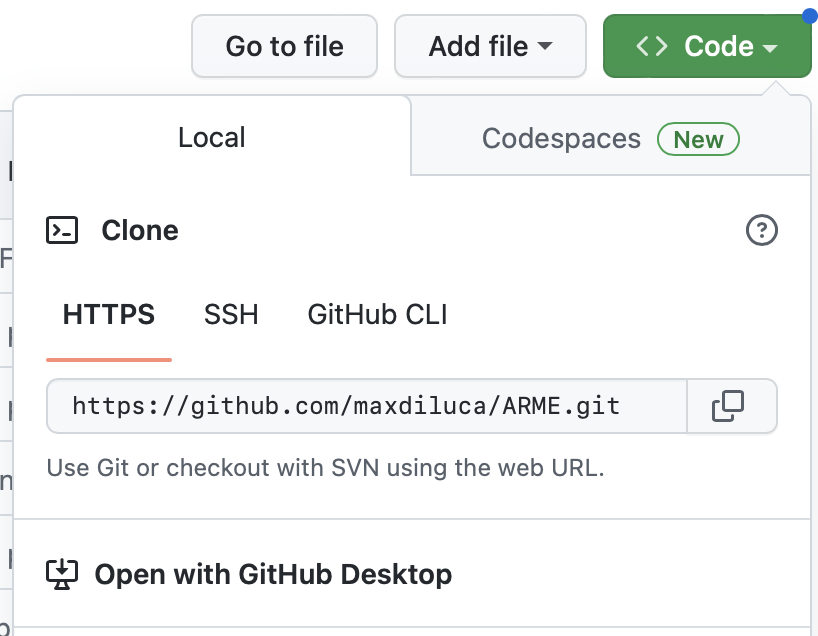The width and height of the screenshot is (818, 636).
Task: Click the caret arrow on Add file
Action: [545, 47]
